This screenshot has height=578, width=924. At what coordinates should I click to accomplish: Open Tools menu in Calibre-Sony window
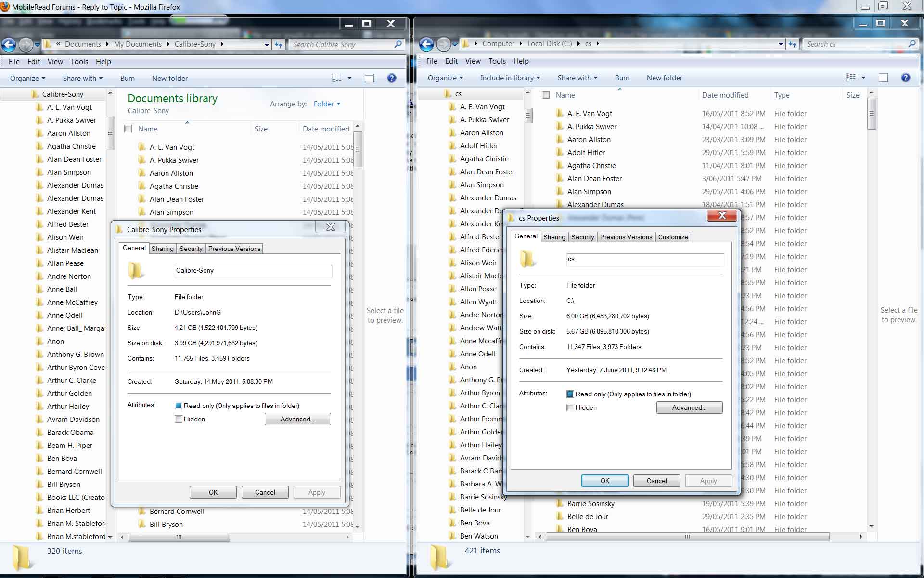pos(79,61)
